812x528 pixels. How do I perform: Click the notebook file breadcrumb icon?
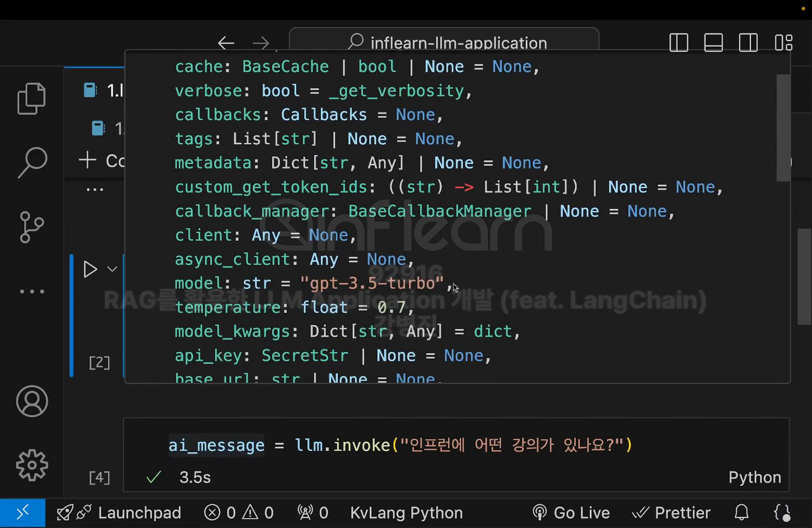coord(98,128)
